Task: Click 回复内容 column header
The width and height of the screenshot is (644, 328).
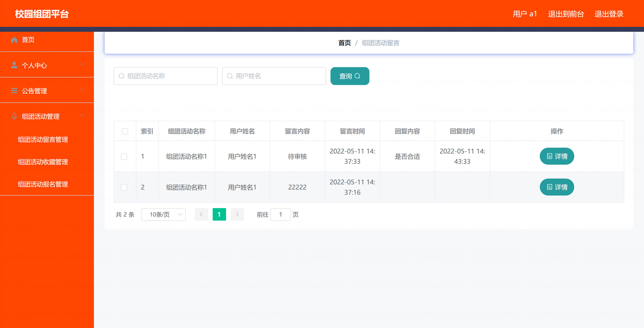Action: coord(407,131)
